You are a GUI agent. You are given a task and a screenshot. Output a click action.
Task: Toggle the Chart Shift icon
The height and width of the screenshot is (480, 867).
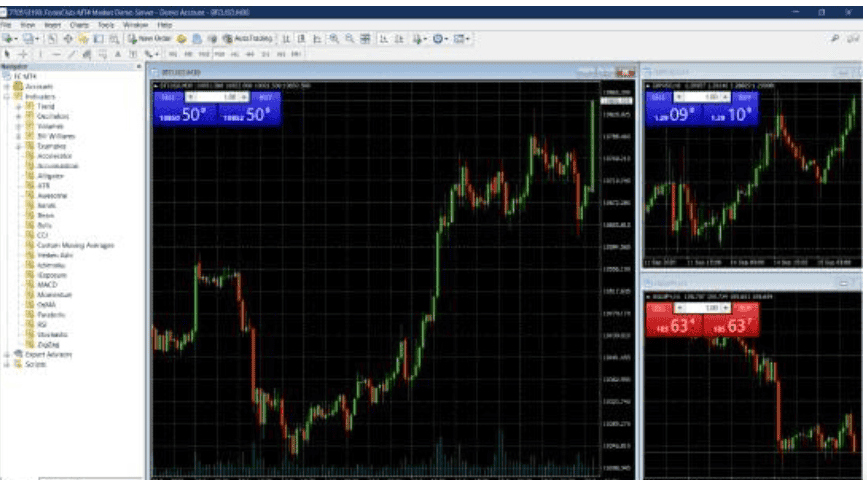(x=399, y=39)
